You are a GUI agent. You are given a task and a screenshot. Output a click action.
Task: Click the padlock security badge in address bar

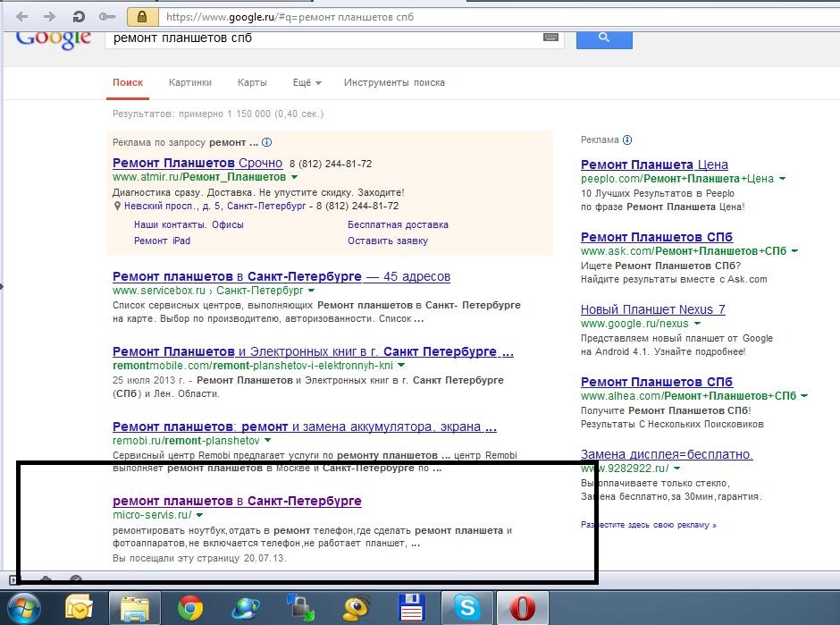pyautogui.click(x=142, y=17)
